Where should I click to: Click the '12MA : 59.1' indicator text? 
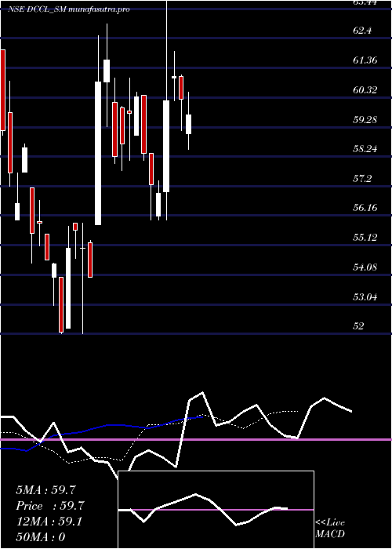click(49, 522)
